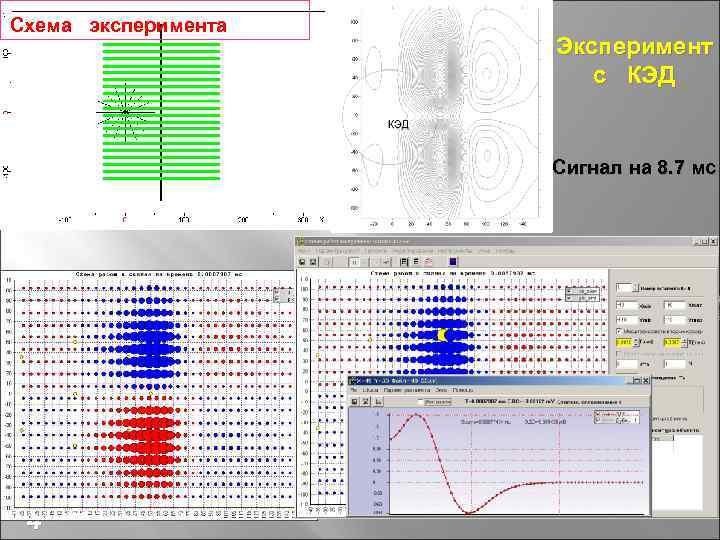Close the main application window
The height and width of the screenshot is (540, 720).
[714, 241]
